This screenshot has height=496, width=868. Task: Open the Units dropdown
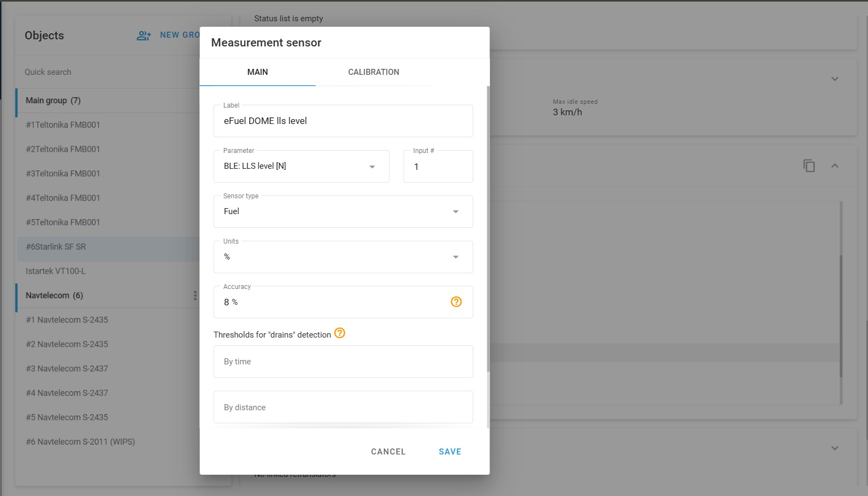click(343, 257)
